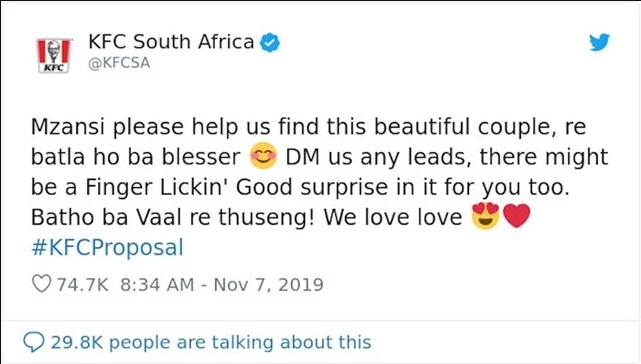641x364 pixels.
Task: Click the "DM us any leads" text
Action: pyautogui.click(x=376, y=157)
